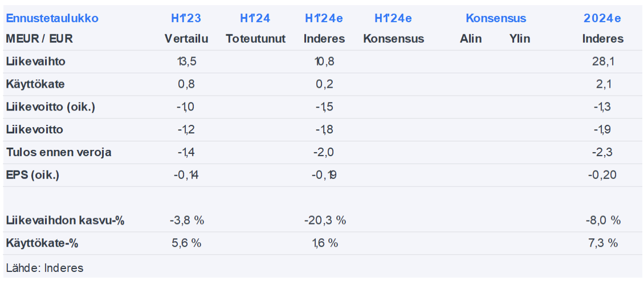The image size is (644, 285).
Task: Select the Liikevaihdon kasvu-% row label
Action: tap(65, 221)
